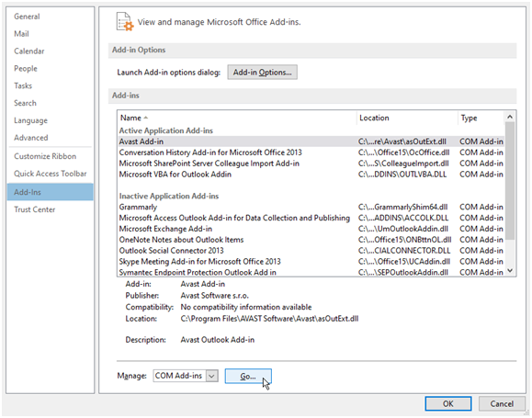Open the Manage COM Add-ins dropdown
532x418 pixels.
click(x=211, y=376)
